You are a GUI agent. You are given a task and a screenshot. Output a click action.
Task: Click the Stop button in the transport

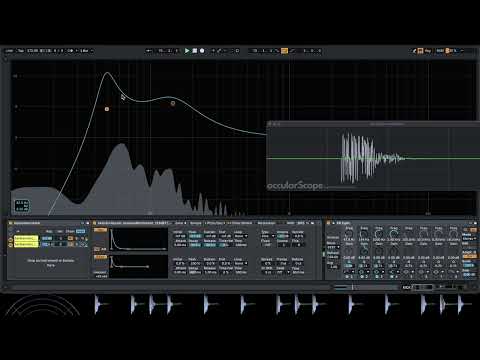[x=195, y=51]
